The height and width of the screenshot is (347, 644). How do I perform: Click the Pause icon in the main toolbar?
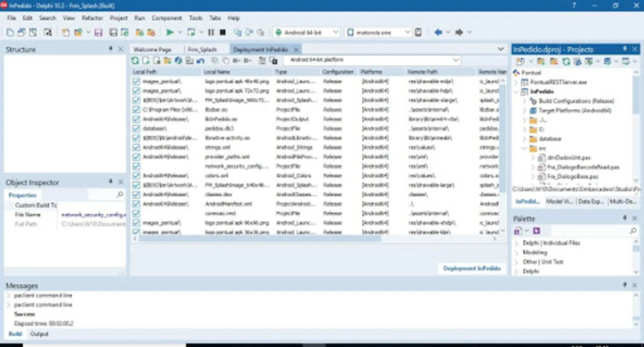point(211,32)
